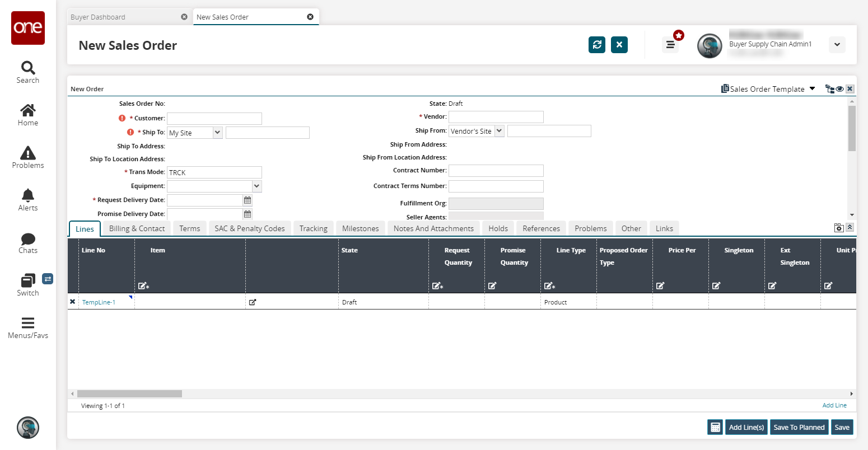Open the Problems panel in sidebar
The image size is (868, 450).
coord(28,157)
